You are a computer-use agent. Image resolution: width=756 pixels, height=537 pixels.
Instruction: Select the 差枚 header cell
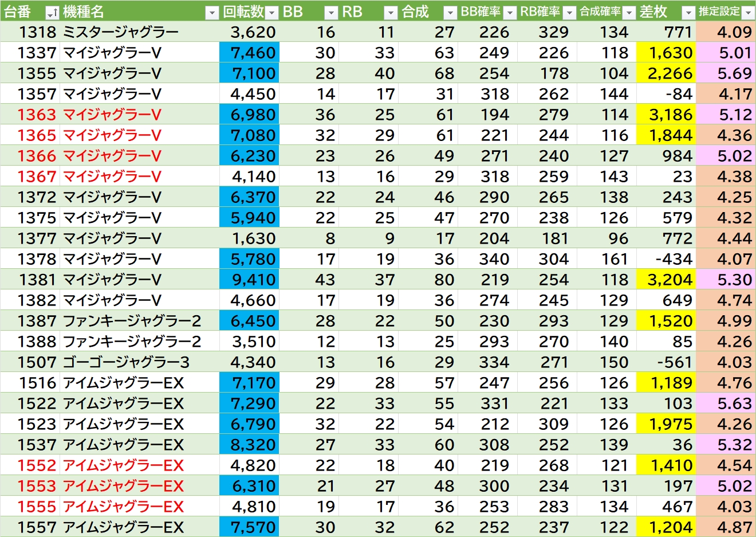click(x=667, y=11)
